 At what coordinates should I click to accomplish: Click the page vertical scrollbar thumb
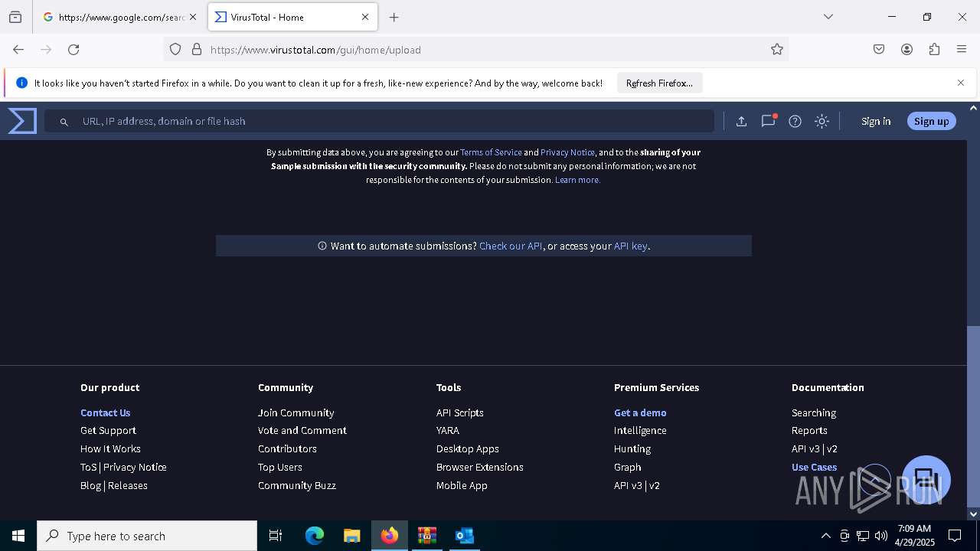973,416
